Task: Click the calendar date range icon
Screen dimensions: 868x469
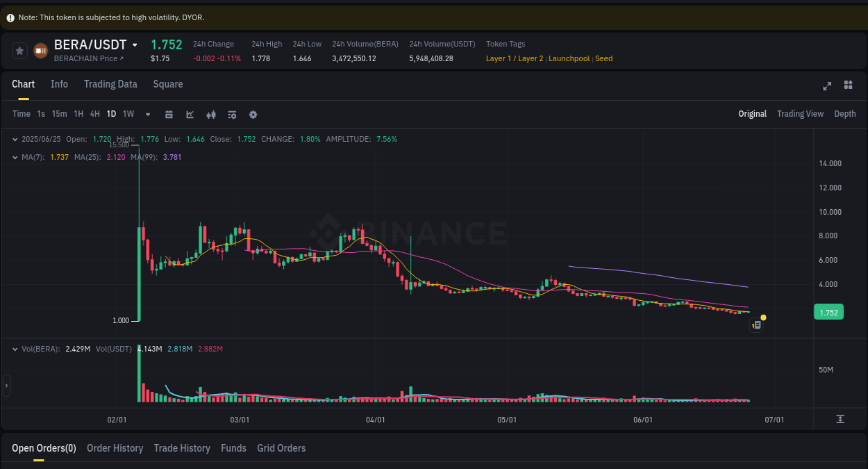Action: click(x=169, y=114)
